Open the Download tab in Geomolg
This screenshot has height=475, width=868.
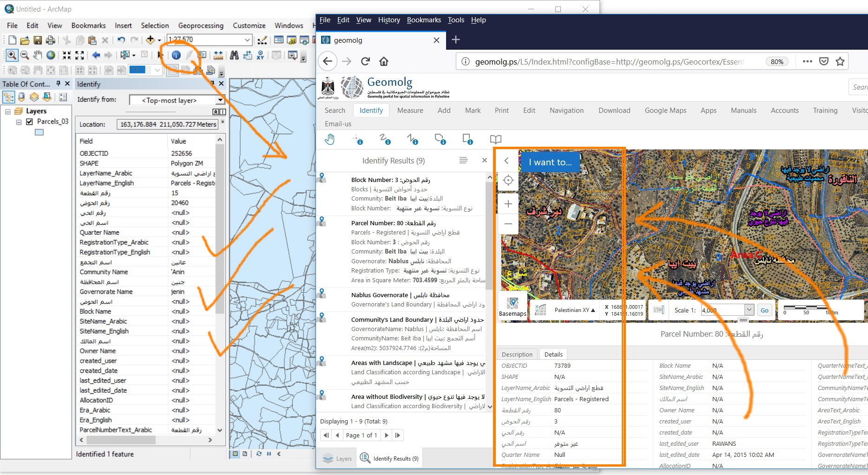click(614, 111)
